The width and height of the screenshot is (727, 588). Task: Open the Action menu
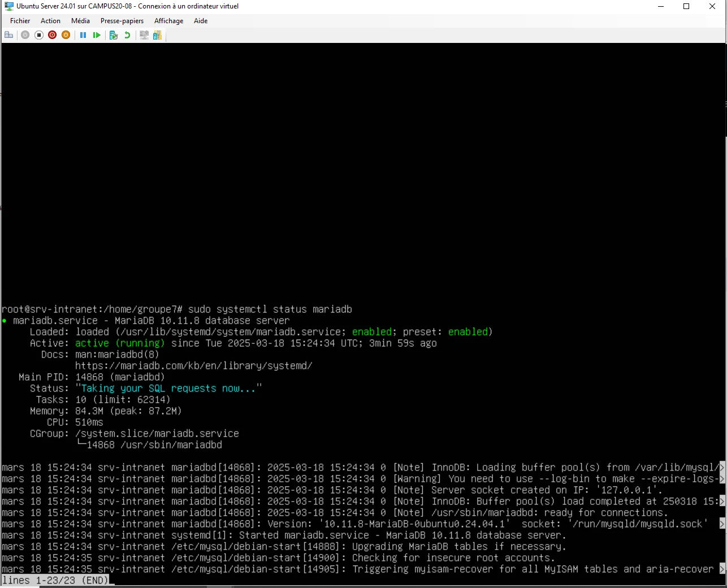point(50,21)
